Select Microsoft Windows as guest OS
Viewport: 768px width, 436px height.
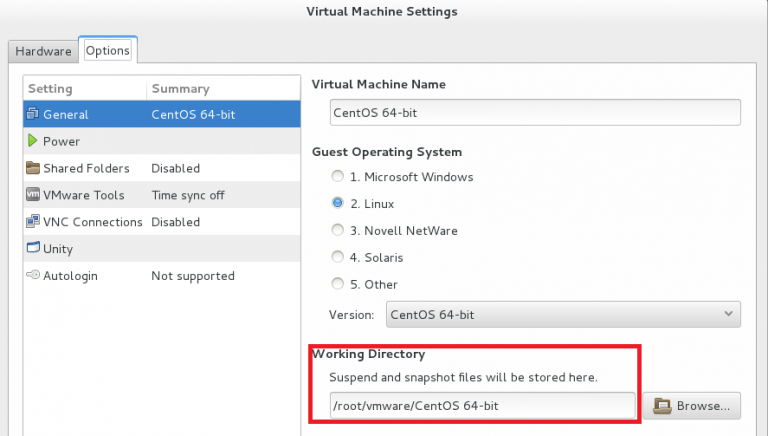(x=337, y=176)
